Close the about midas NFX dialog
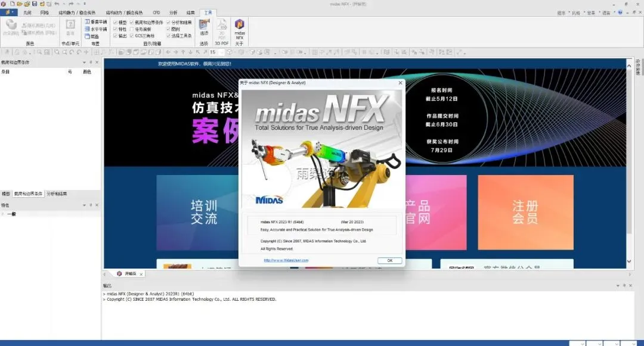The width and height of the screenshot is (644, 346). point(401,82)
